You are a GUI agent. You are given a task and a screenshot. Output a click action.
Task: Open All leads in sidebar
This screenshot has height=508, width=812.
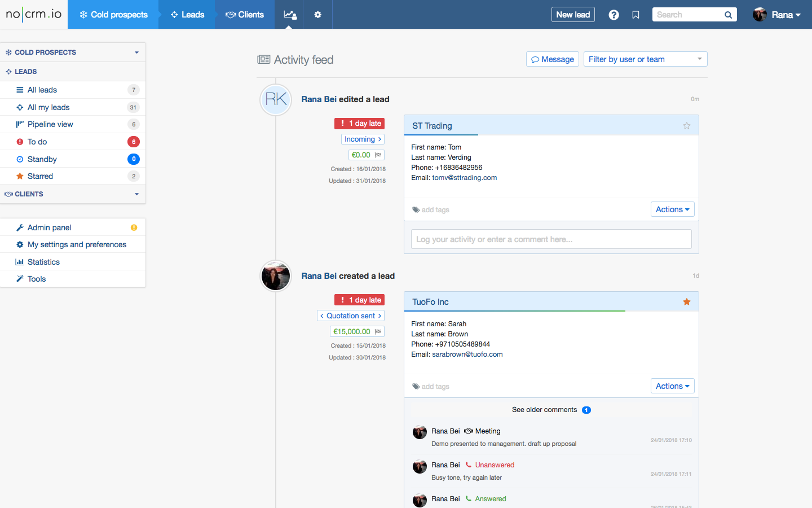tap(73, 90)
